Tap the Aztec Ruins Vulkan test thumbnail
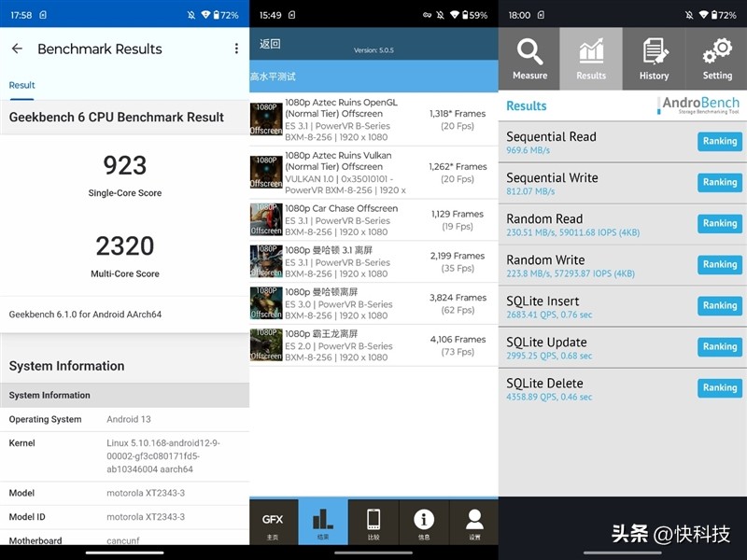This screenshot has height=560, width=747. coord(266,172)
